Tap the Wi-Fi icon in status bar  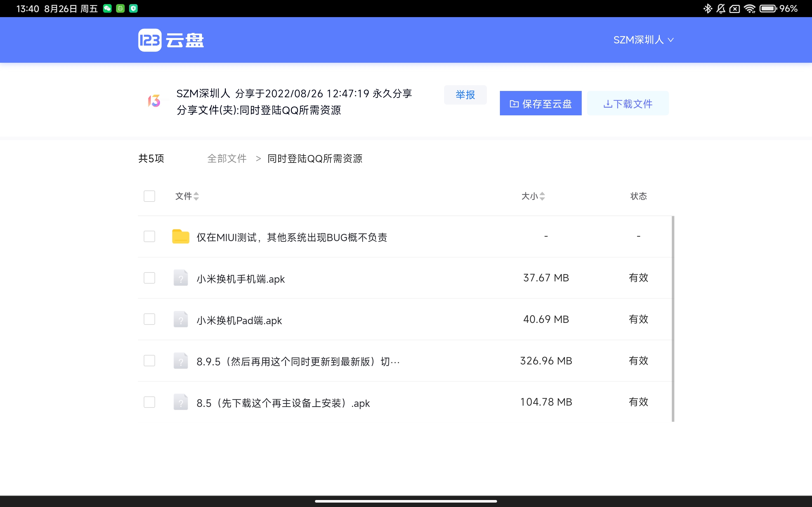pos(749,8)
